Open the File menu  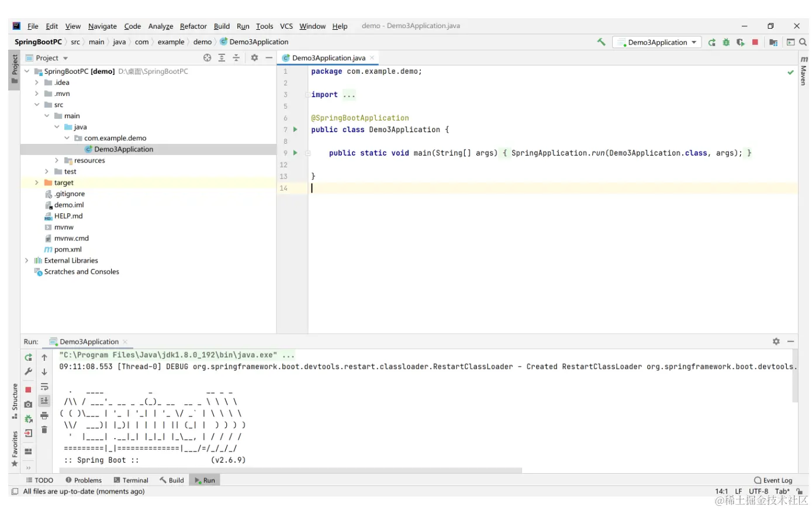point(33,26)
